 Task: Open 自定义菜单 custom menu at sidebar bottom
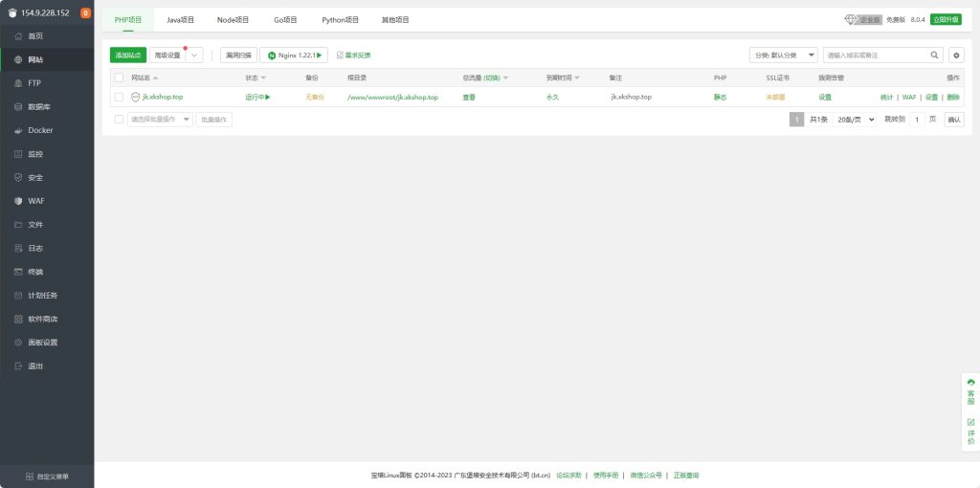(x=47, y=477)
